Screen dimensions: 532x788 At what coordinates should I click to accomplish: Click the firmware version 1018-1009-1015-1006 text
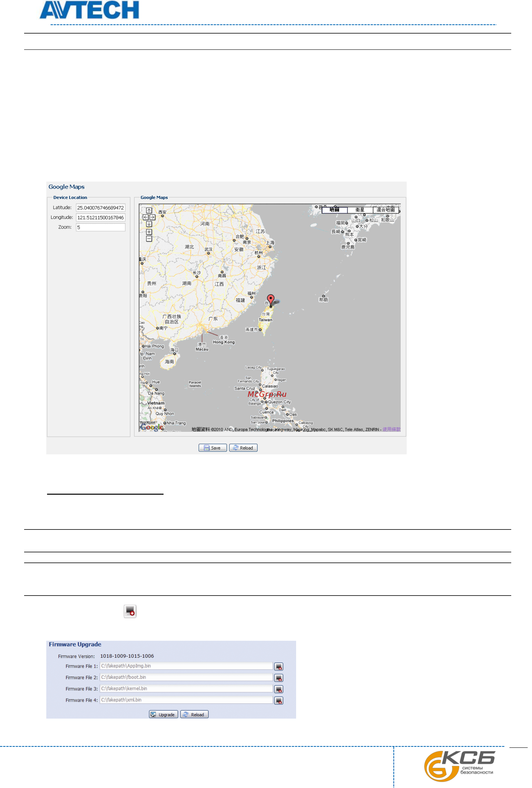coord(127,656)
